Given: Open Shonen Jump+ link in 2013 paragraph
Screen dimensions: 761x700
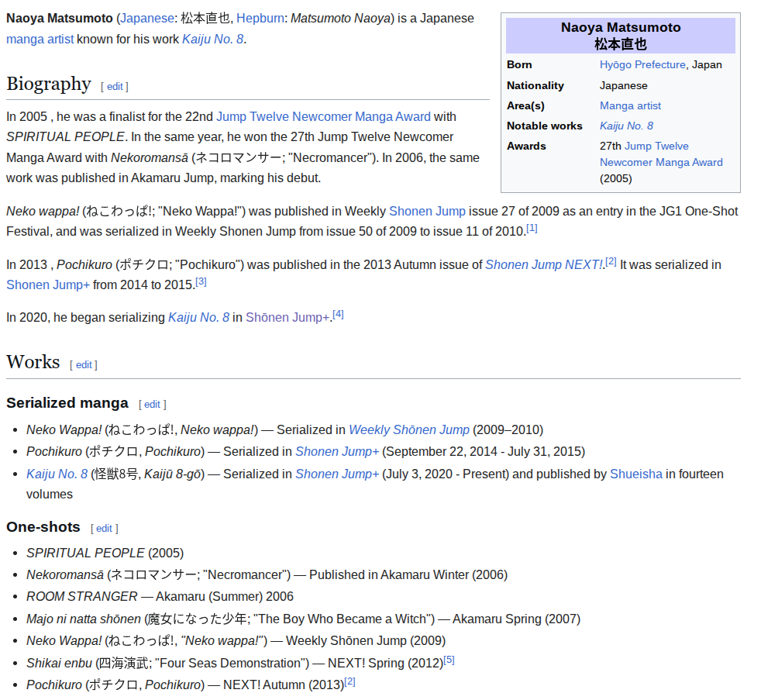Looking at the screenshot, I should (x=48, y=285).
